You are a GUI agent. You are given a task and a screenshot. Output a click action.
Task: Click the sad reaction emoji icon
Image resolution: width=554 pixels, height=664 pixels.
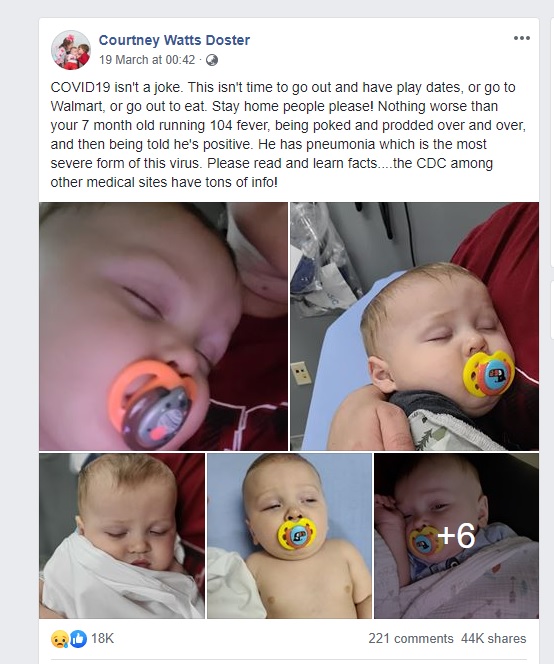[x=59, y=639]
